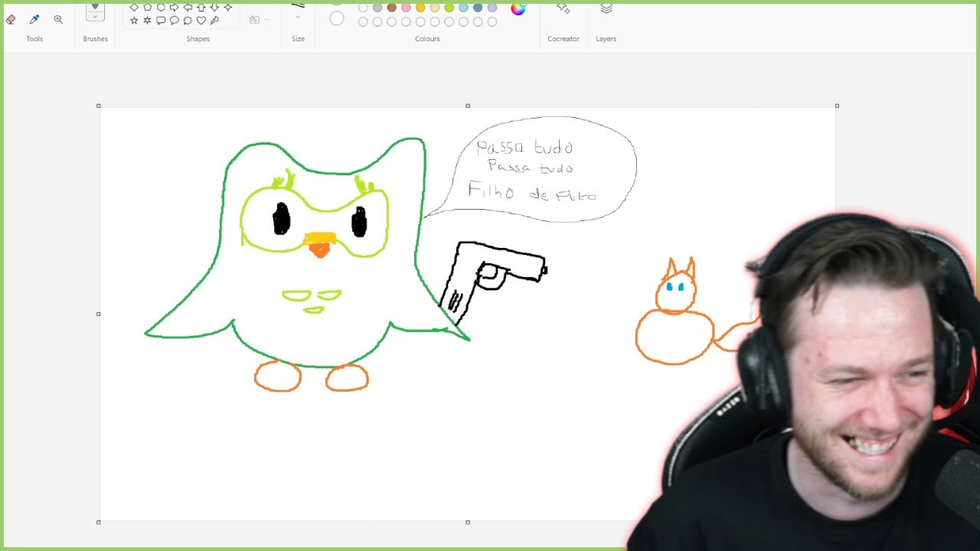Image resolution: width=980 pixels, height=551 pixels.
Task: Select the Magnifier zoom tool
Action: pyautogui.click(x=58, y=19)
